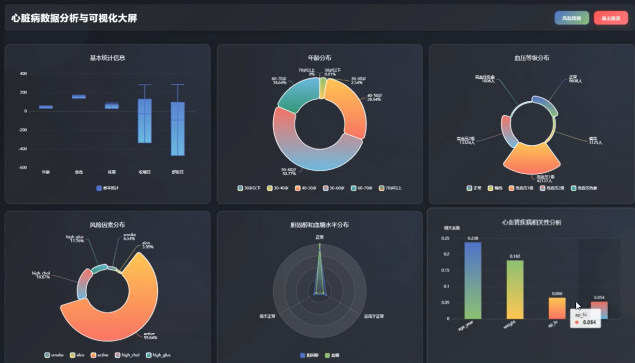Viewport: 635px width, 363px height.
Task: Open the 风险预测 risk prediction button
Action: click(x=571, y=18)
